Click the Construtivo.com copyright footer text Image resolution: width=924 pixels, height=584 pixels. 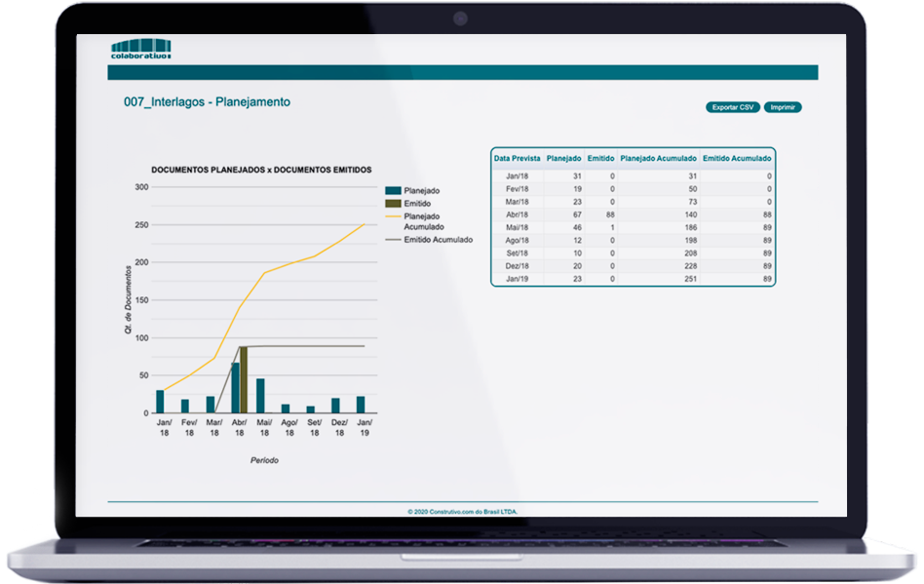(x=462, y=510)
